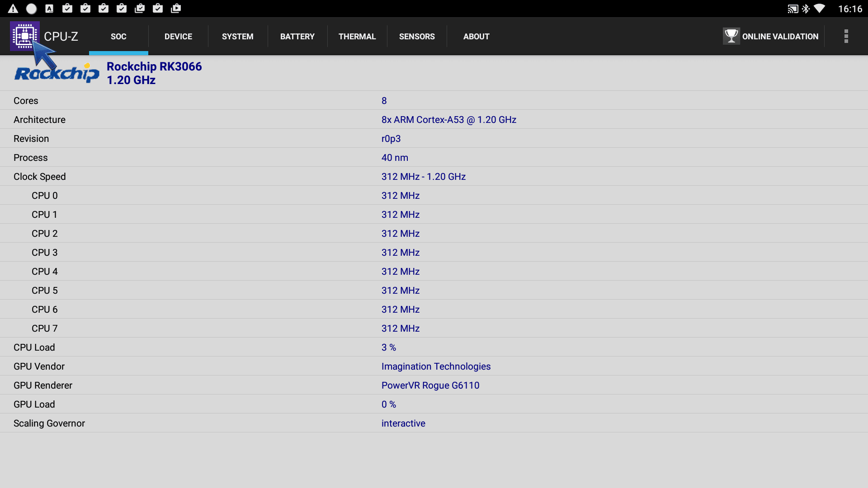Click the cores value '8'

pos(384,101)
